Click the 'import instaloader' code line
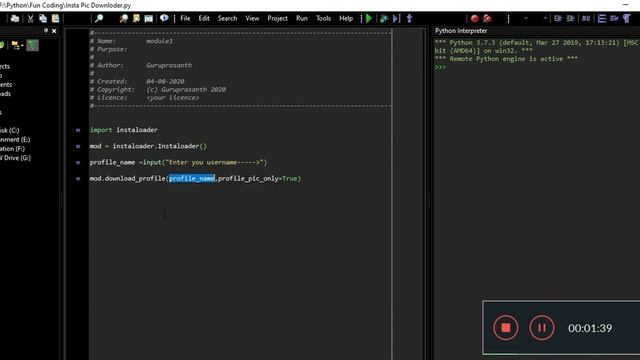 pos(124,130)
